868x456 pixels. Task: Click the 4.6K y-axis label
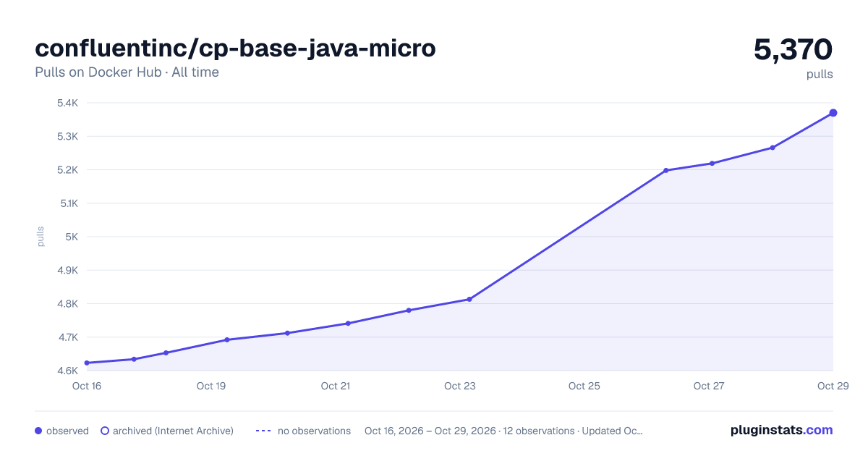(x=67, y=371)
